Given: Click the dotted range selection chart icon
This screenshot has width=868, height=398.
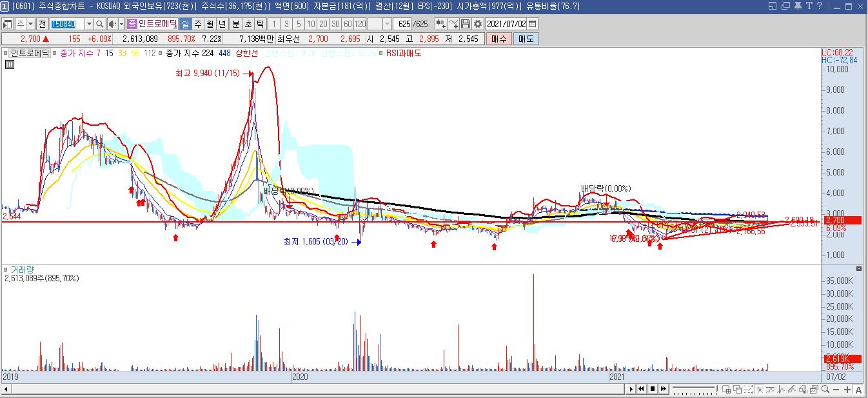Looking at the screenshot, I should click(748, 389).
